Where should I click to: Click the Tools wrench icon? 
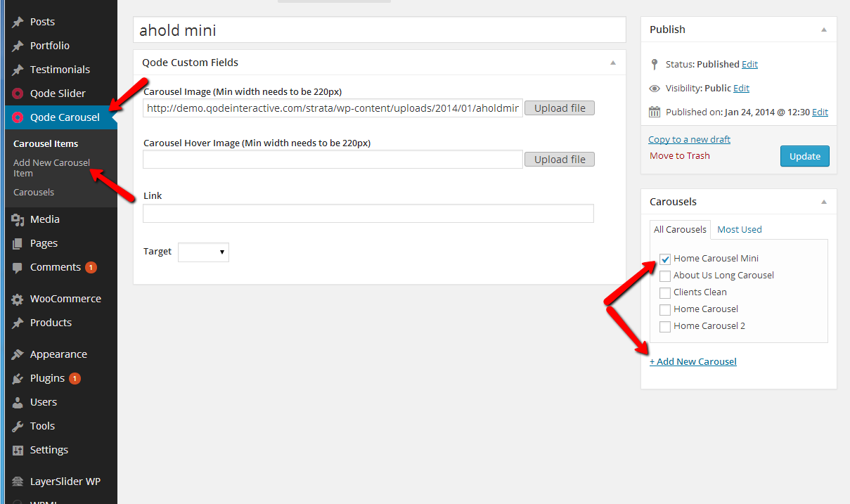(x=18, y=426)
